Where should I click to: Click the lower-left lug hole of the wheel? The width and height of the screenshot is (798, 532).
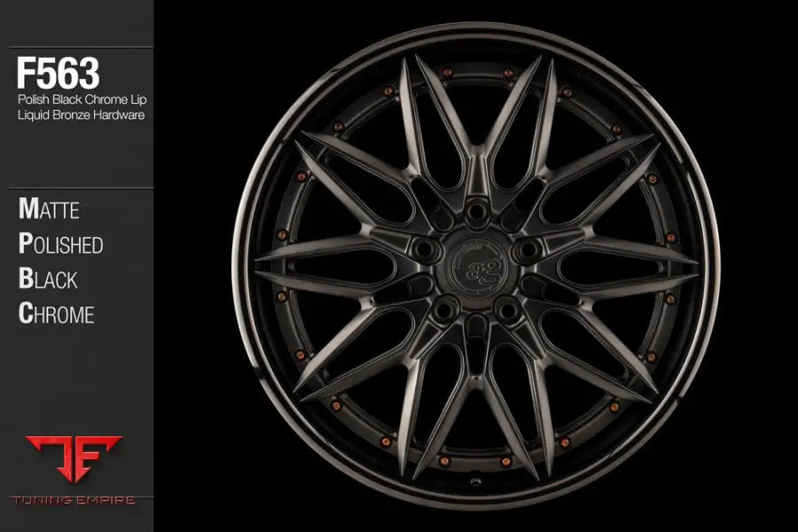coord(445,309)
